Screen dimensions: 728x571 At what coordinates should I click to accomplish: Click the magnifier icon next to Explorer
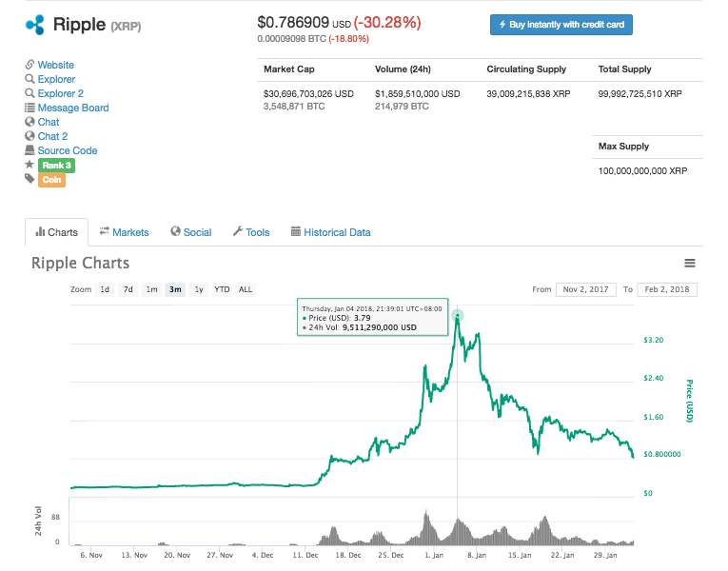tap(30, 79)
